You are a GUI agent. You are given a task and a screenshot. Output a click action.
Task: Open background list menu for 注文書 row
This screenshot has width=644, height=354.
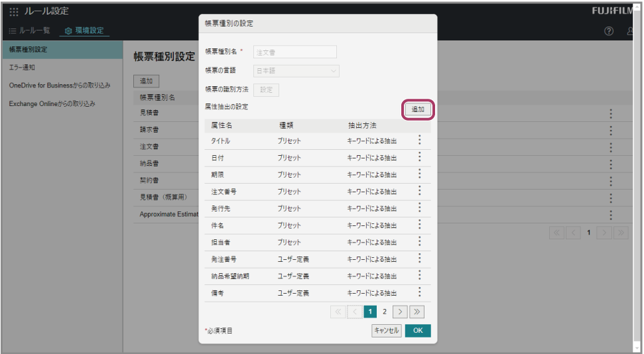point(611,147)
